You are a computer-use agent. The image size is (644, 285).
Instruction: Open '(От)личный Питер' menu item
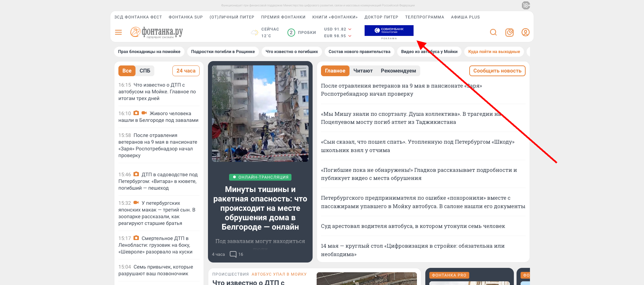(232, 17)
